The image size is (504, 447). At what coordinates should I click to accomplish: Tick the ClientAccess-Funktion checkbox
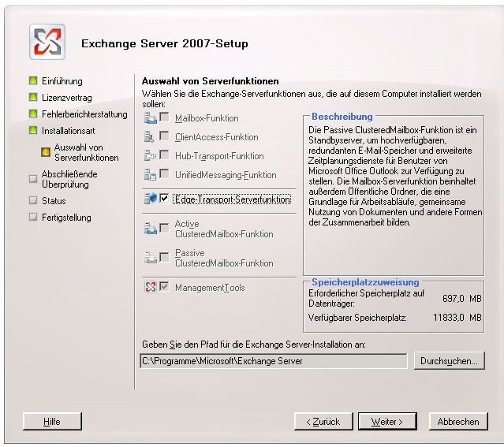pos(164,136)
